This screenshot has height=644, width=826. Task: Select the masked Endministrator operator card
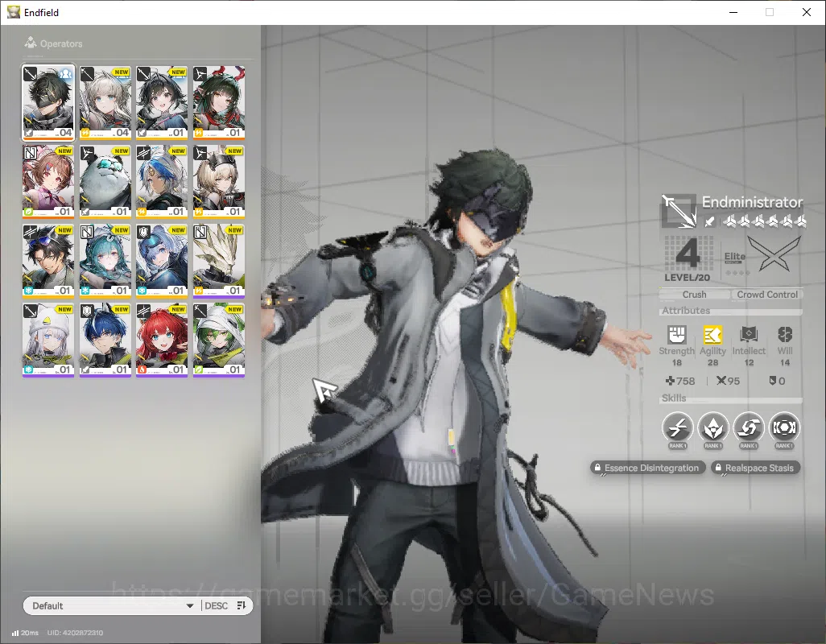(x=48, y=103)
